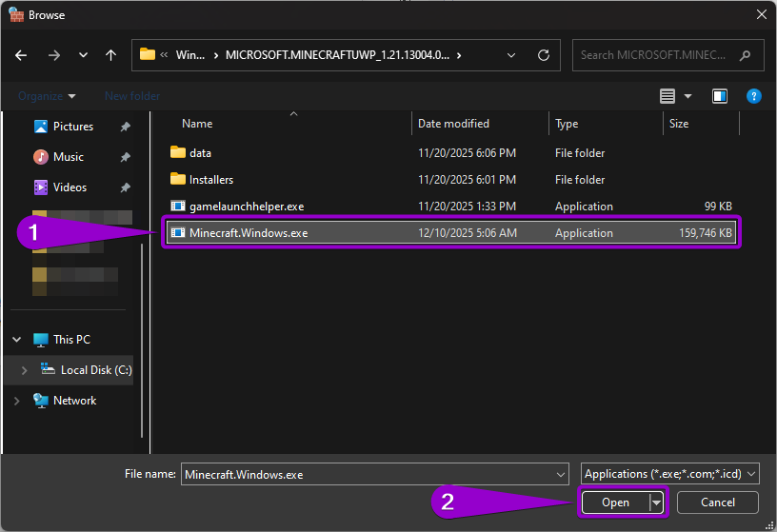This screenshot has height=532, width=777.
Task: Select the Win... path segment
Action: [x=190, y=55]
